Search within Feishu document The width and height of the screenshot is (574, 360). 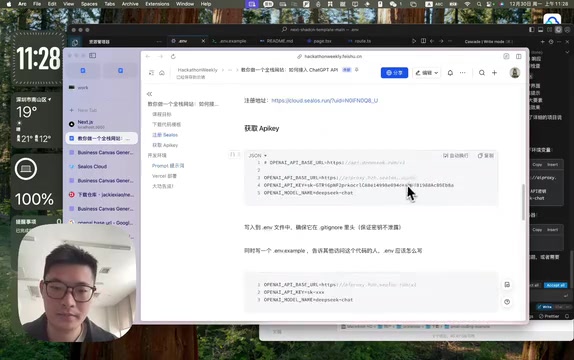[482, 73]
